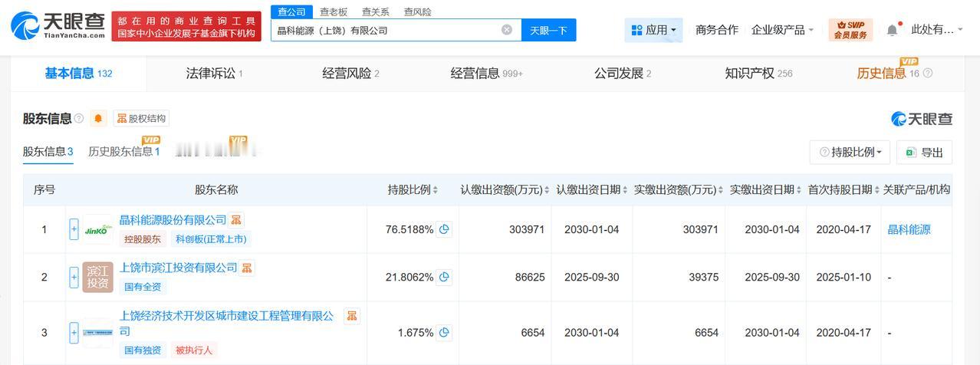Open the 晶科能源 related product link
This screenshot has width=980, height=365.
click(x=909, y=229)
